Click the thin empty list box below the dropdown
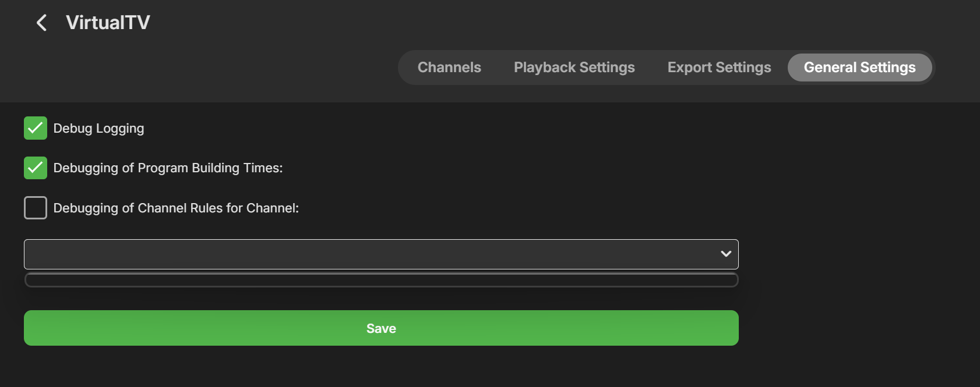 pyautogui.click(x=381, y=280)
